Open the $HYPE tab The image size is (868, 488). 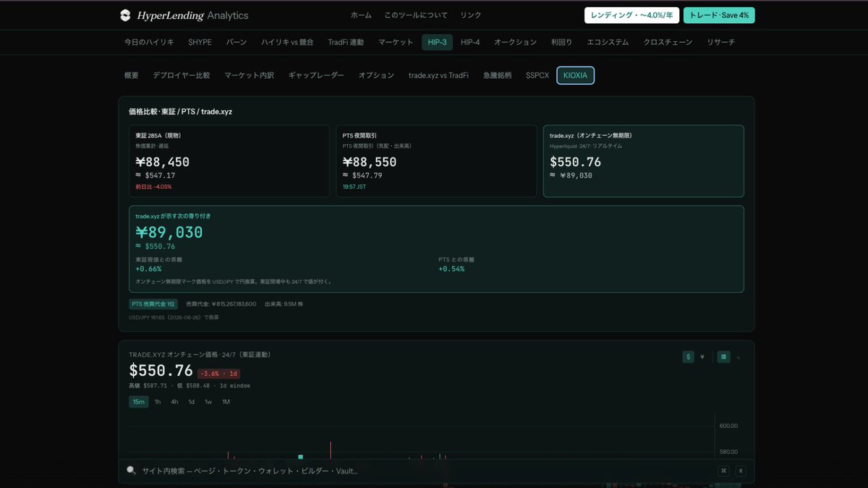pyautogui.click(x=200, y=42)
